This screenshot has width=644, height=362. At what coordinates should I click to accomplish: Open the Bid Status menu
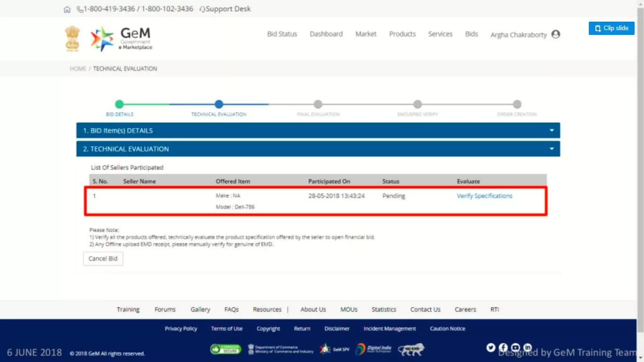pyautogui.click(x=282, y=34)
